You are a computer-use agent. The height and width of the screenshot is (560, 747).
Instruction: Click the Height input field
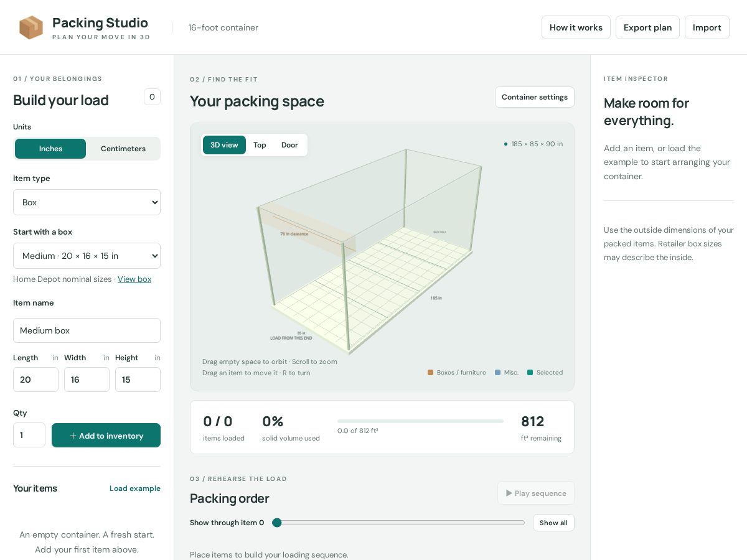[138, 380]
